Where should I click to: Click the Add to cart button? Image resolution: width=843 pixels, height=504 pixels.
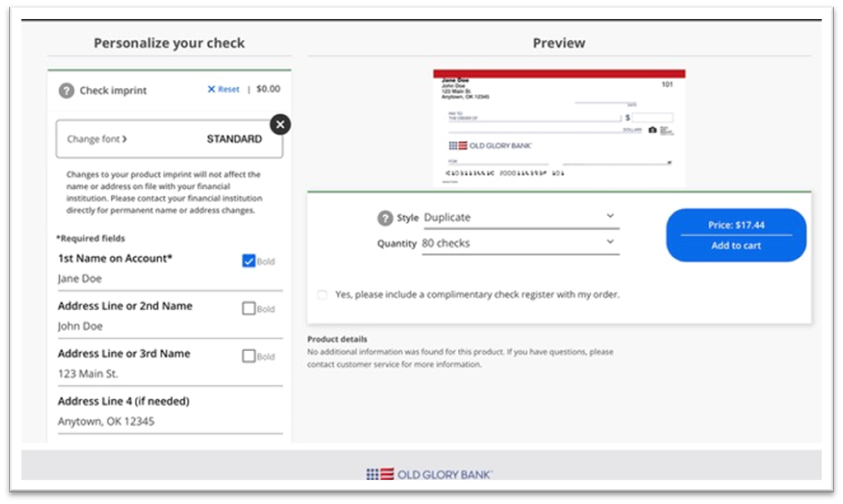[735, 245]
